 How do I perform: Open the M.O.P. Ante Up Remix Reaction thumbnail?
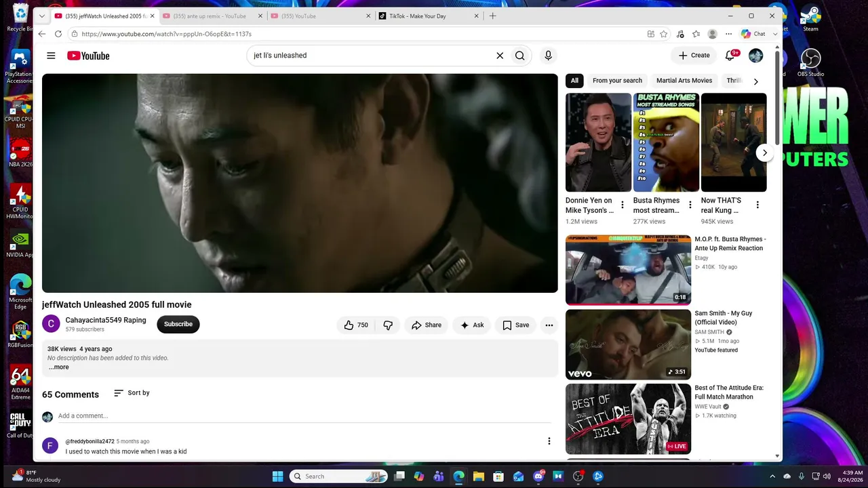629,270
